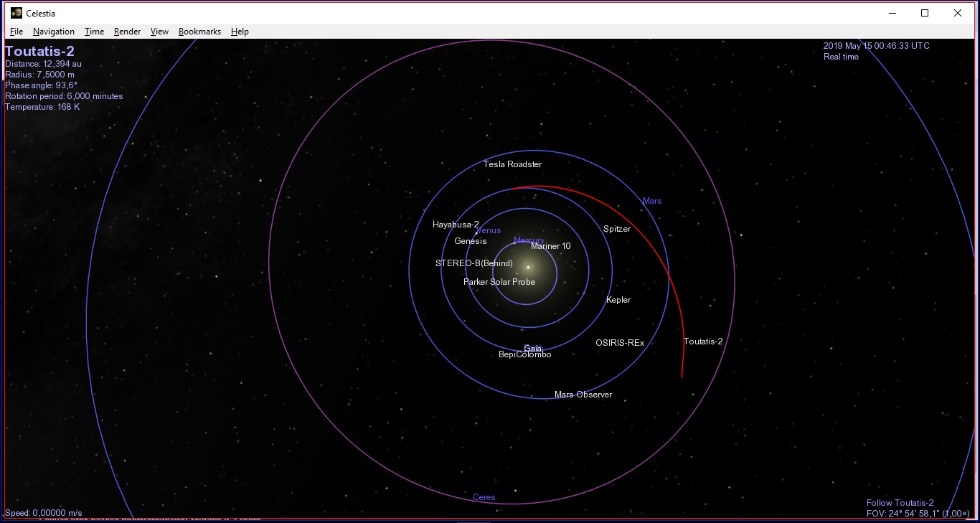The width and height of the screenshot is (980, 523).
Task: Click the Mercury planet label
Action: (x=529, y=240)
